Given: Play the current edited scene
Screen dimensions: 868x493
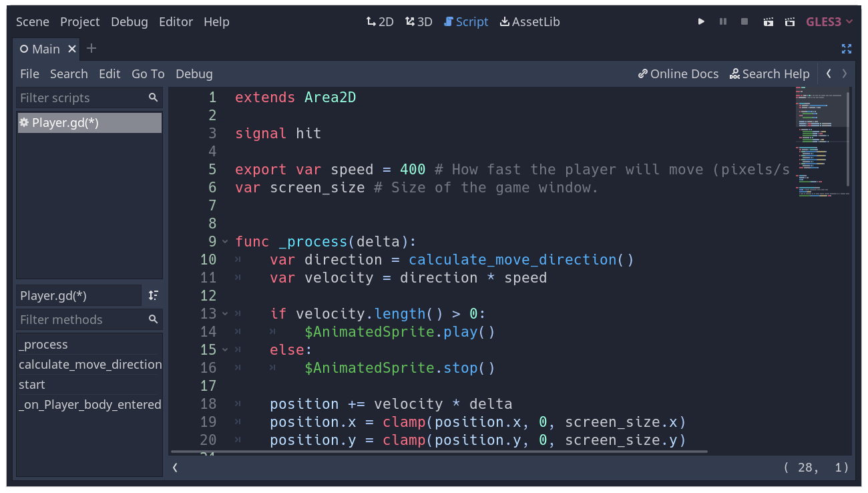Looking at the screenshot, I should [768, 21].
